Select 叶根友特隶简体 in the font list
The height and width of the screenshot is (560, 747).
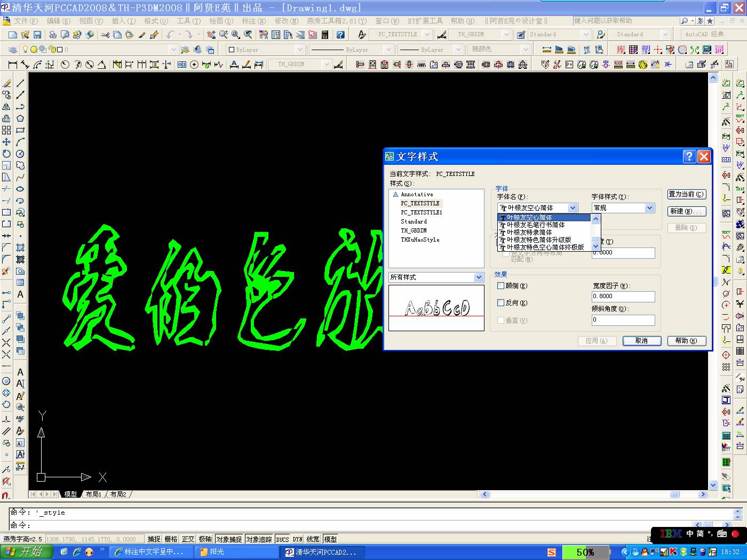(544, 233)
